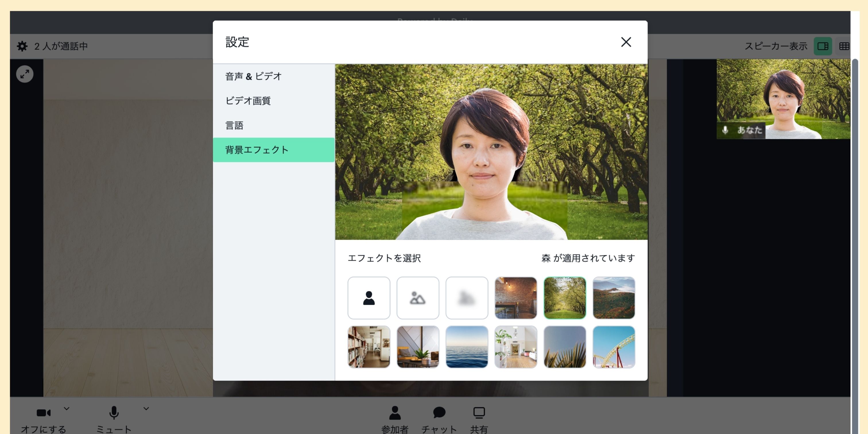The image size is (868, 434).
Task: Select the ocean background thumbnail
Action: 467,347
